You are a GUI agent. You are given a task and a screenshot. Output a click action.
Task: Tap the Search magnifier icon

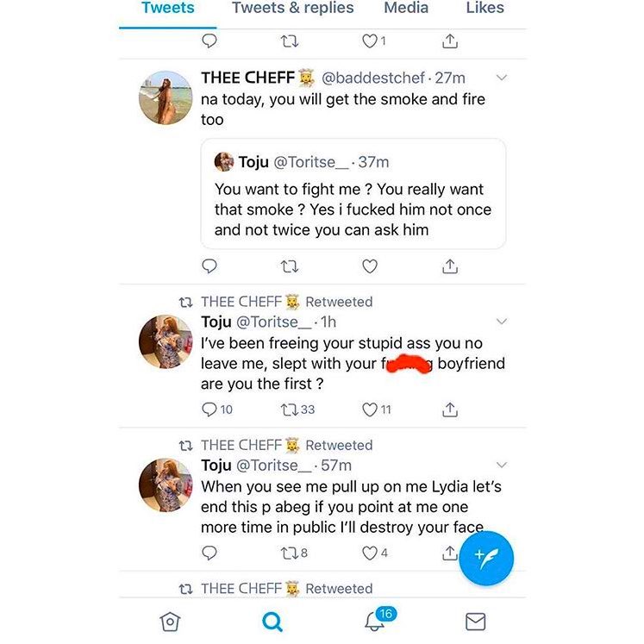coord(272,621)
